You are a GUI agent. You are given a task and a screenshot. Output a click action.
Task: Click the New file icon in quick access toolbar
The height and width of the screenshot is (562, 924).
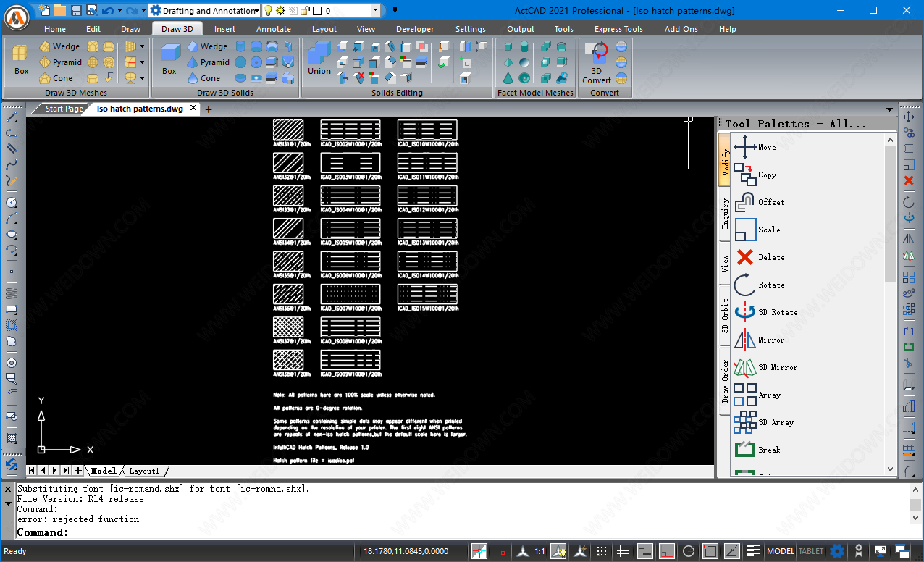[x=45, y=10]
